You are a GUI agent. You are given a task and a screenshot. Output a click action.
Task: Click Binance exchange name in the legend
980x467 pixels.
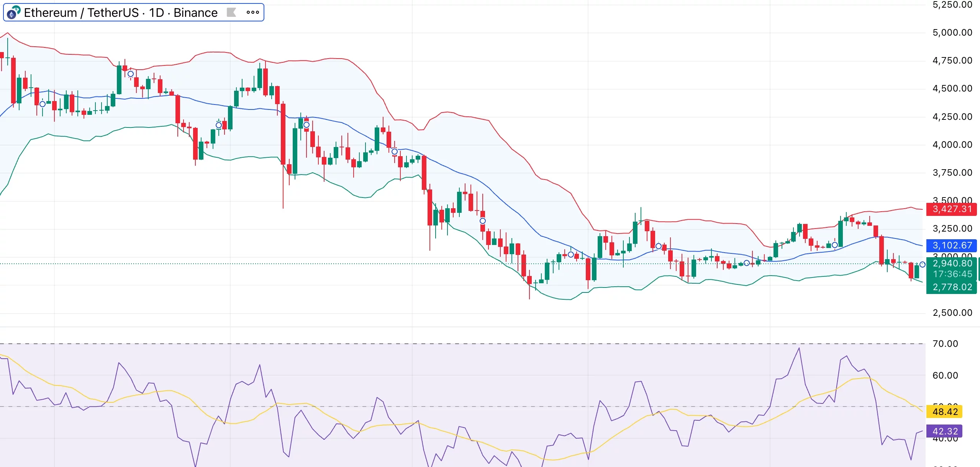[195, 12]
